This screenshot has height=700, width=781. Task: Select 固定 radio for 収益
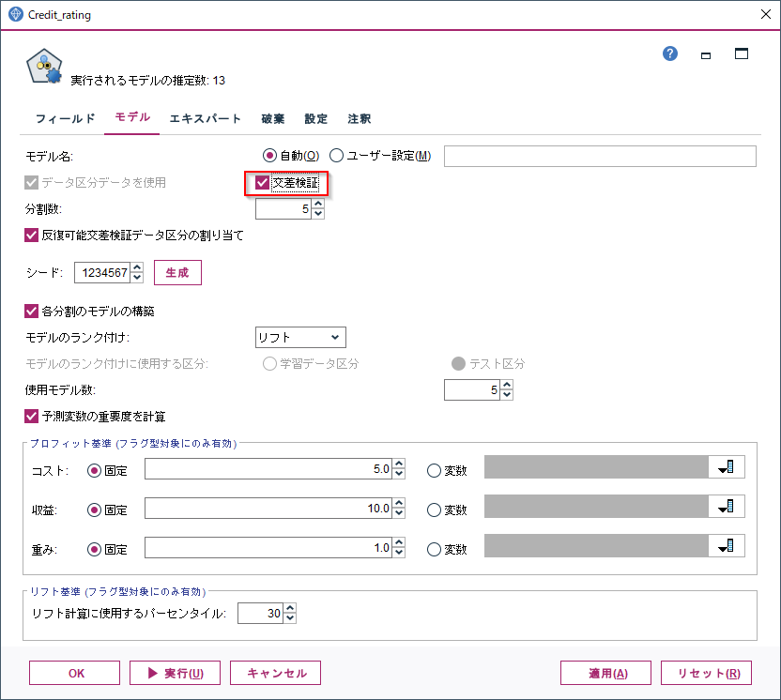94,510
